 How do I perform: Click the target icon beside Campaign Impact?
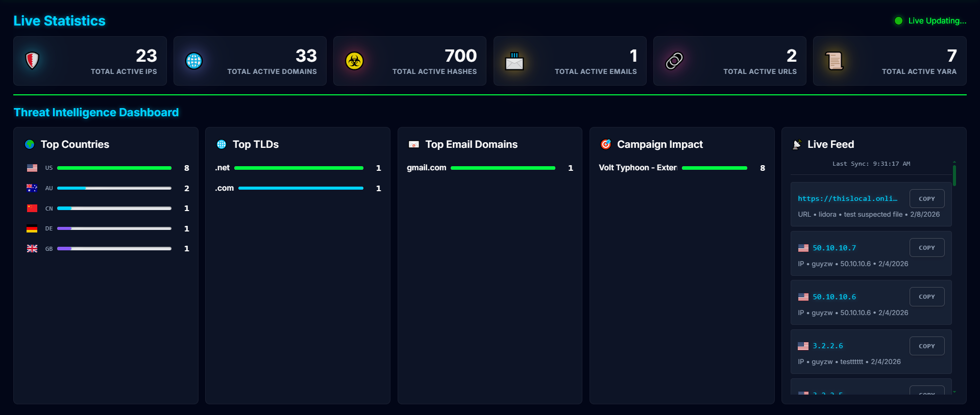[606, 144]
